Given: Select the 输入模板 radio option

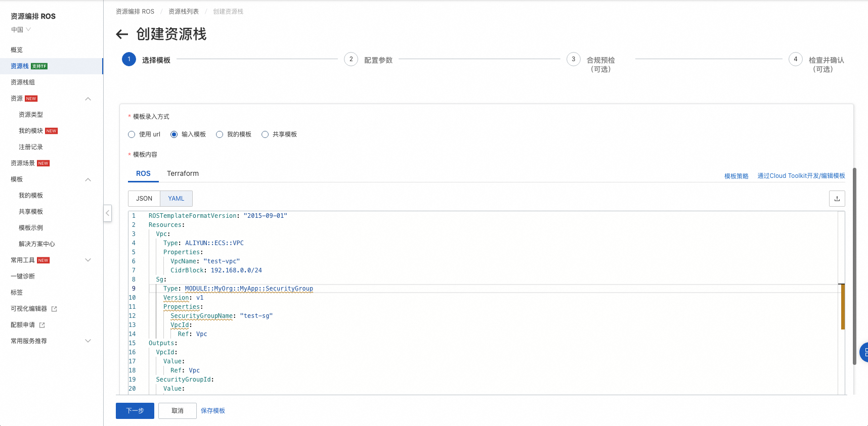Looking at the screenshot, I should (174, 134).
